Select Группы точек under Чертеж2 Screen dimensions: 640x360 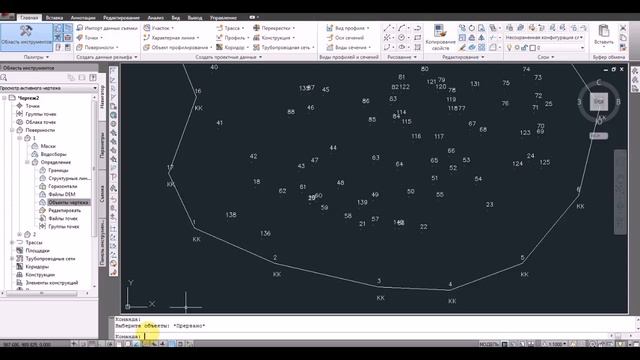point(40,114)
